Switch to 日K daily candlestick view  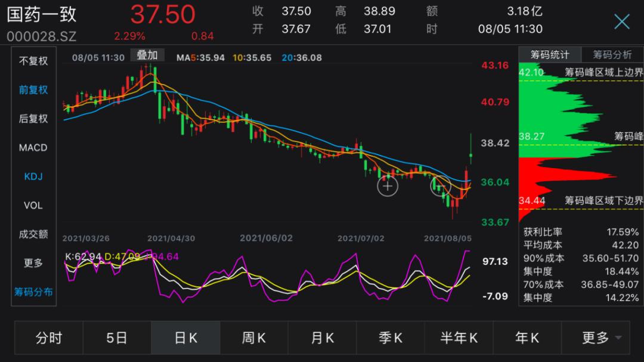(185, 338)
